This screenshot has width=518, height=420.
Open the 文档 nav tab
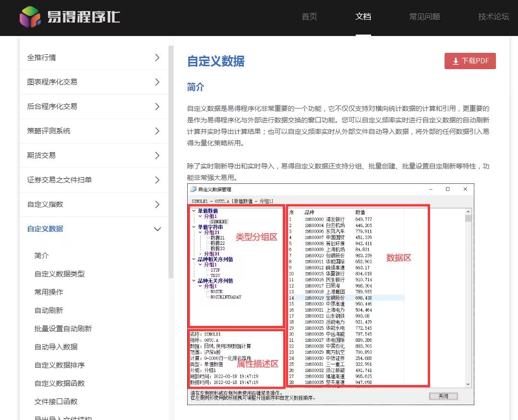pyautogui.click(x=363, y=16)
